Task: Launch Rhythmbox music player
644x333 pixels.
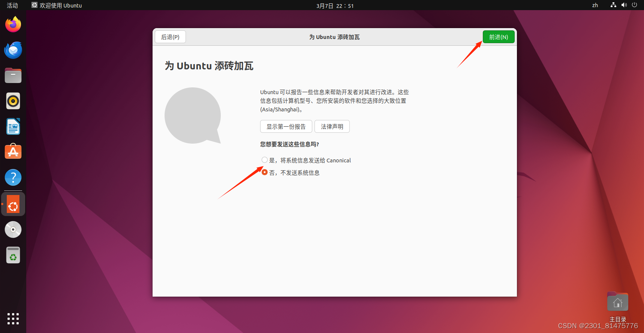Action: (13, 101)
